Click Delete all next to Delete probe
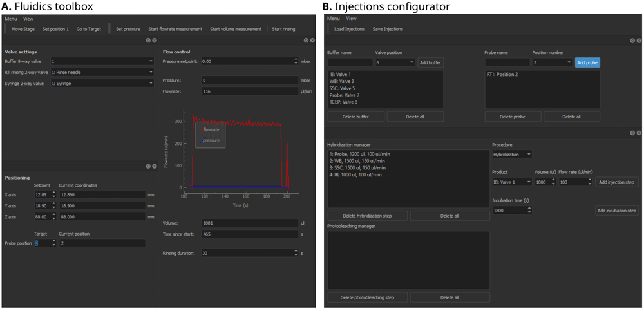The width and height of the screenshot is (644, 311). (572, 117)
